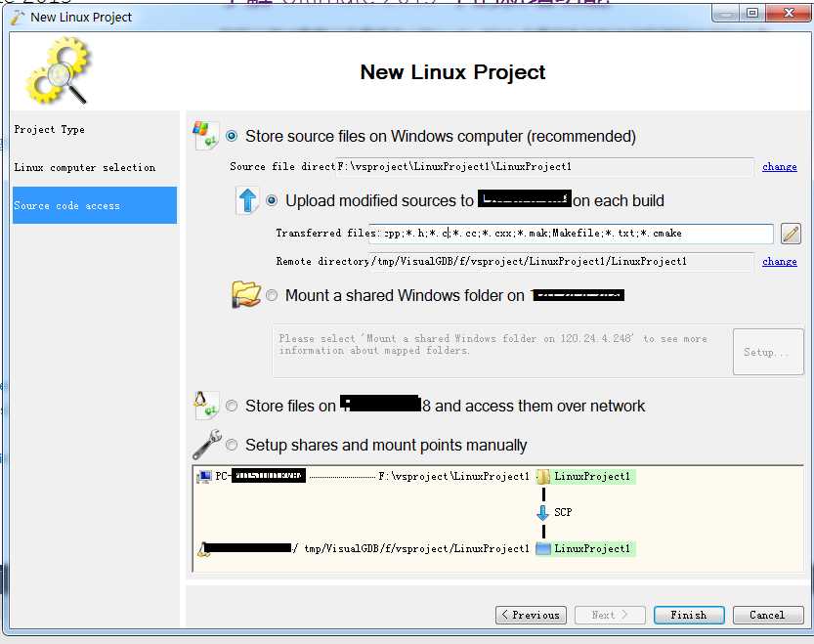Click the Please select Mount a shared folder hint

[493, 344]
